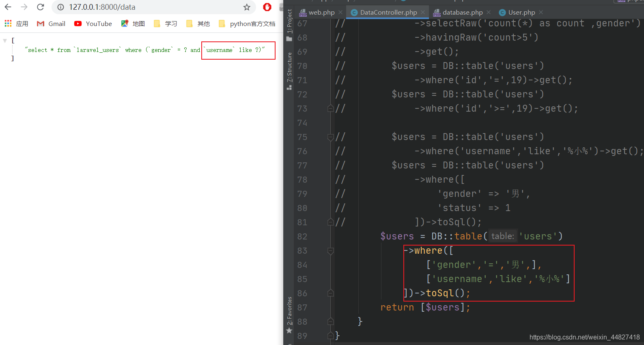The width and height of the screenshot is (644, 345).
Task: Click 'status' on line 80
Action: tap(459, 208)
